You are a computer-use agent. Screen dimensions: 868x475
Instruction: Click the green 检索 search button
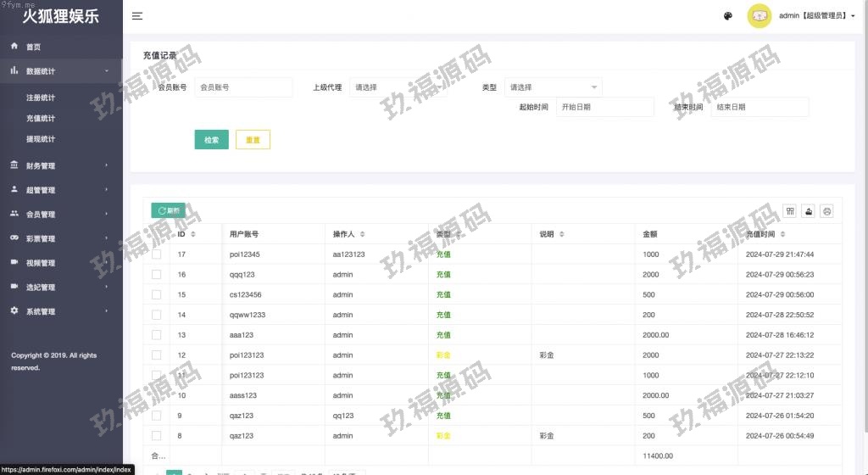(x=211, y=140)
